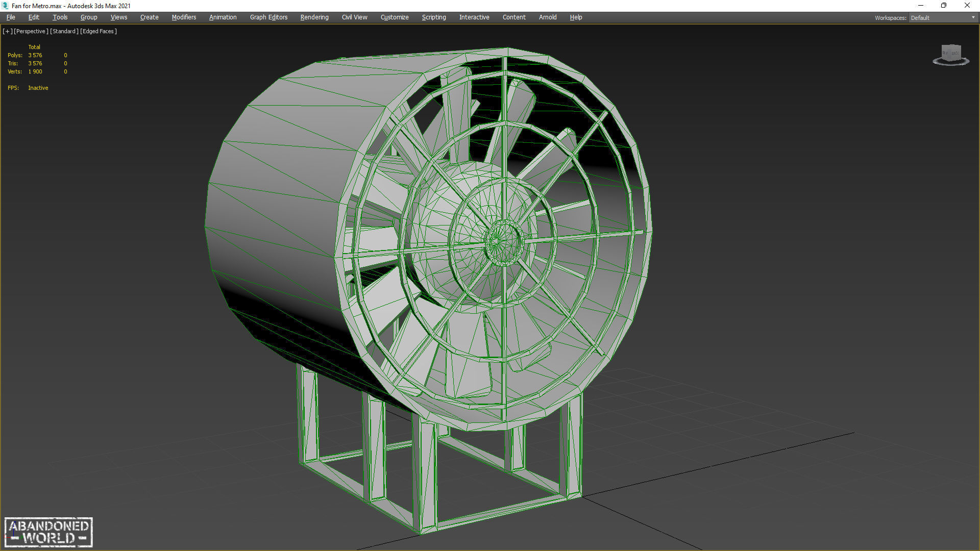The height and width of the screenshot is (551, 980).
Task: Open the Help menu
Action: [x=576, y=17]
